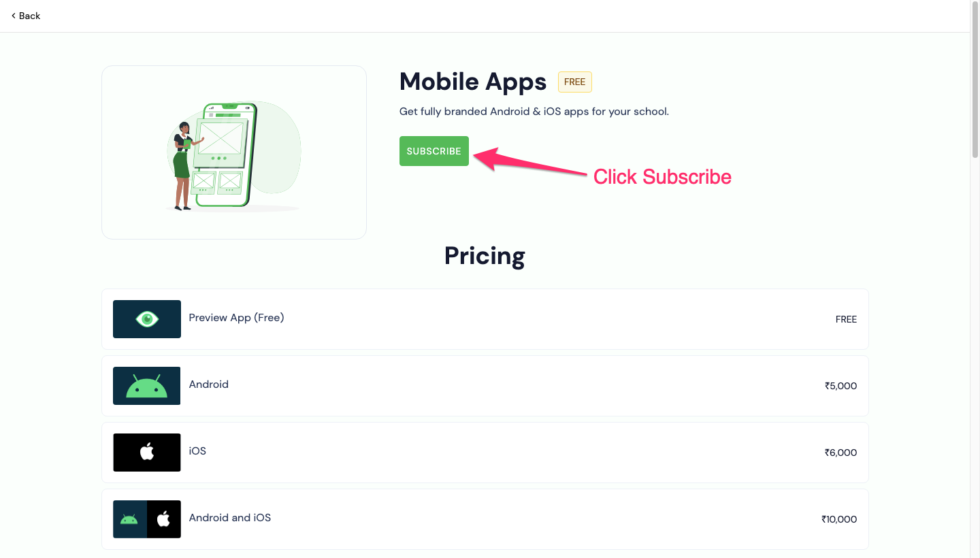Select the Preview App (Free) row

point(485,318)
